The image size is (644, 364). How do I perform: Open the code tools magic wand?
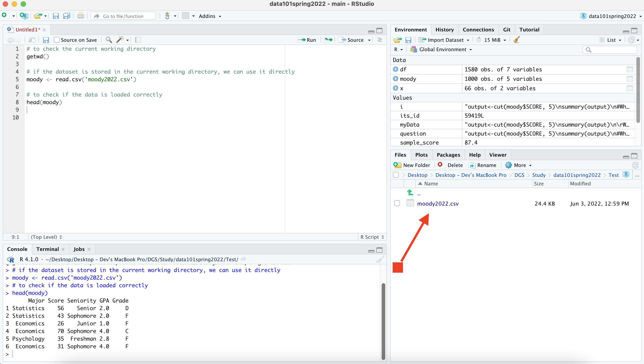point(120,40)
